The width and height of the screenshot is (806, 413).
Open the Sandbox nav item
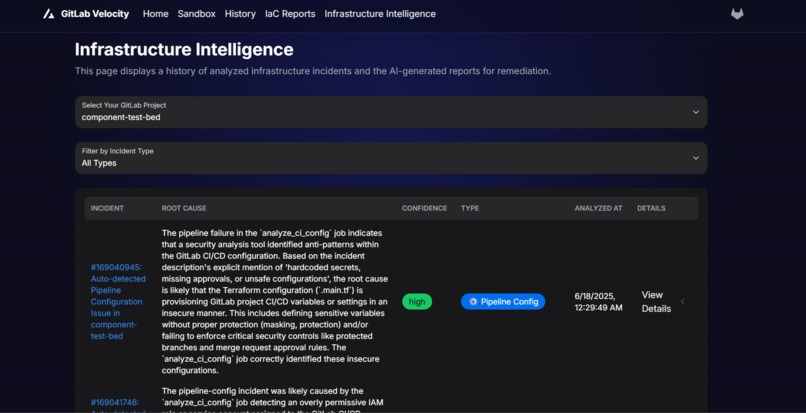click(196, 14)
